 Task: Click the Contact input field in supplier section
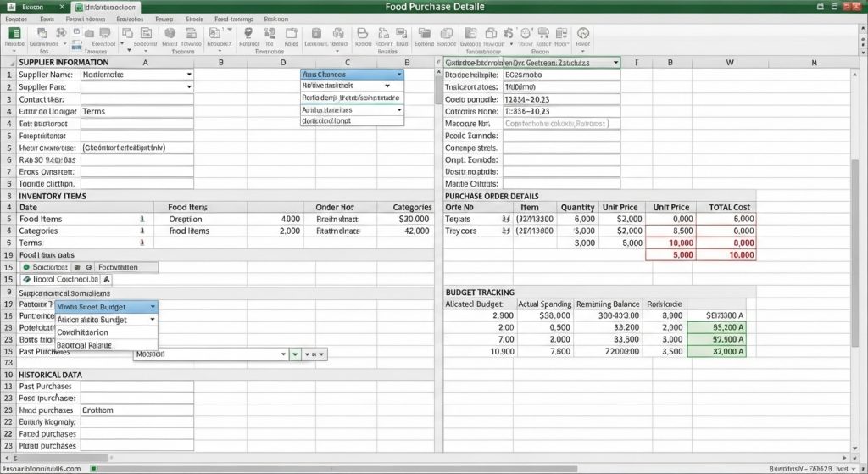click(137, 99)
